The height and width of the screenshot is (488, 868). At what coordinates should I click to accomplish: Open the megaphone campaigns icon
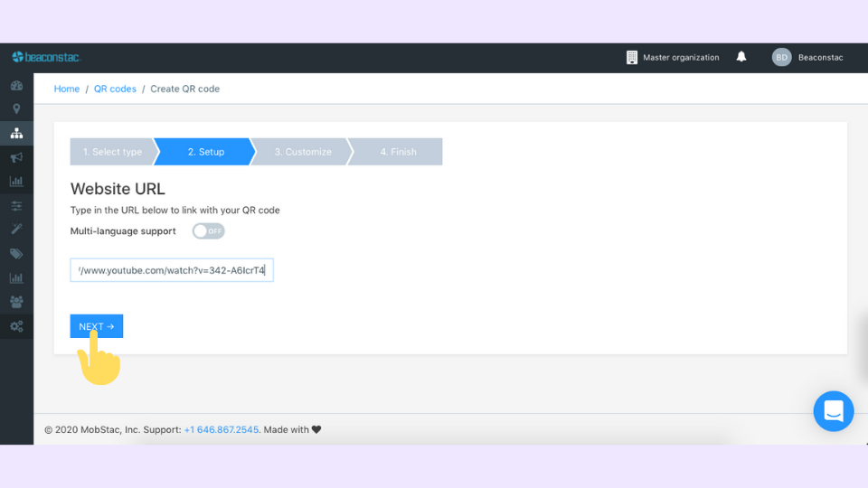pos(16,157)
